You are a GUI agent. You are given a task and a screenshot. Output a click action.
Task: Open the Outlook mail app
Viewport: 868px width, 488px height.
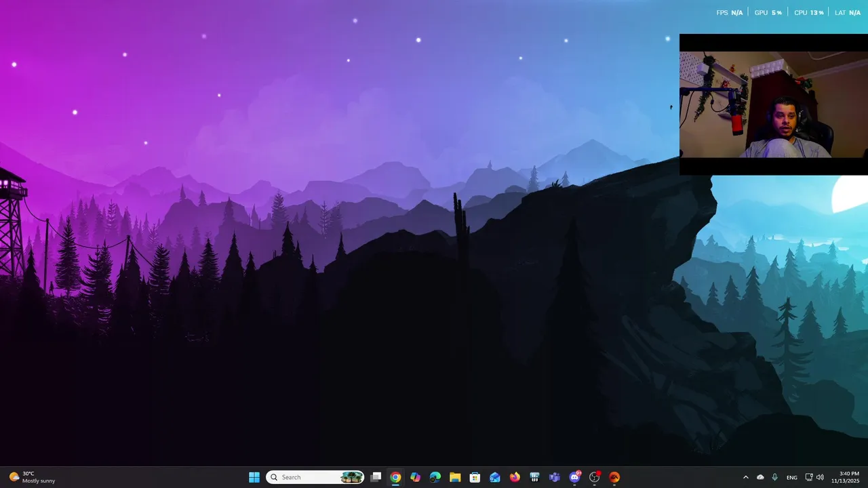tap(495, 477)
